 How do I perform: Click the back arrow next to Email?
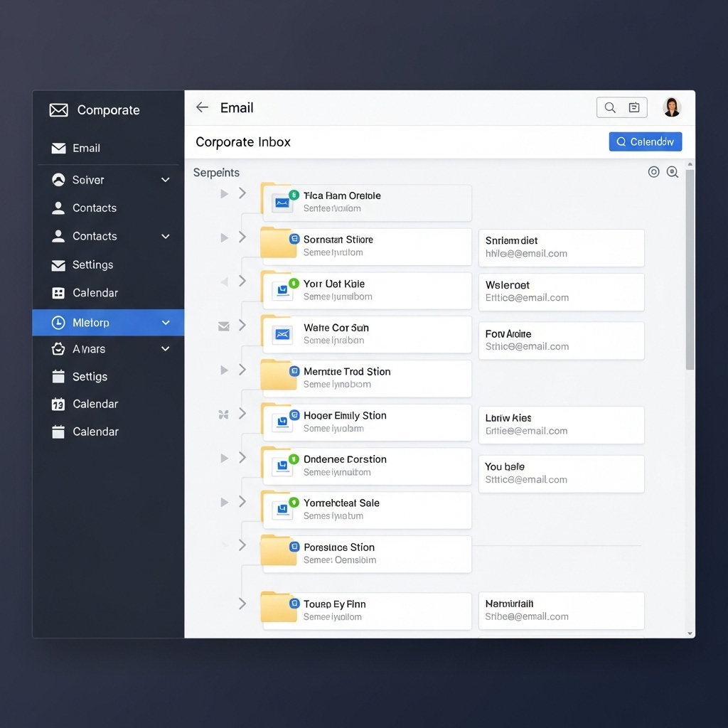point(203,107)
